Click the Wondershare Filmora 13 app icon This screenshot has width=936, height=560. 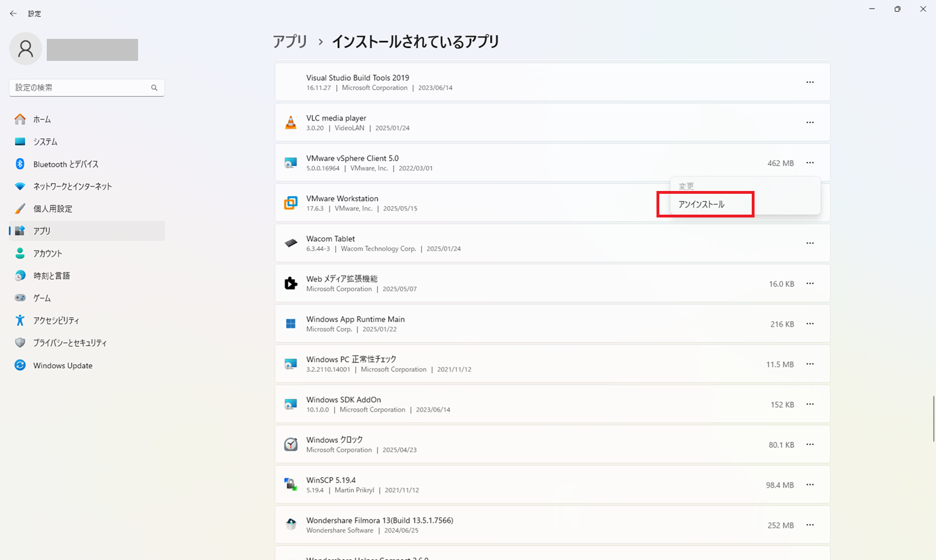tap(291, 525)
